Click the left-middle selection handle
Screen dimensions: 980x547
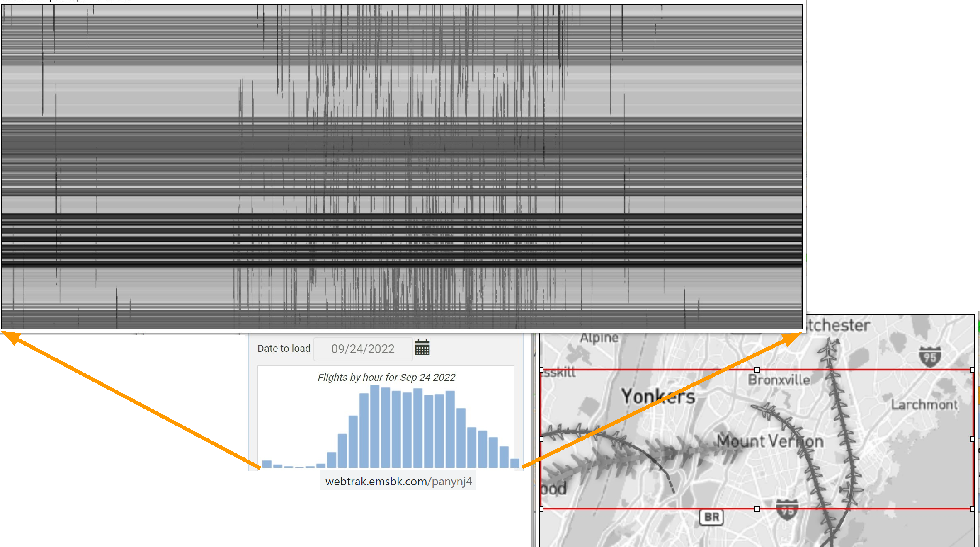(541, 439)
